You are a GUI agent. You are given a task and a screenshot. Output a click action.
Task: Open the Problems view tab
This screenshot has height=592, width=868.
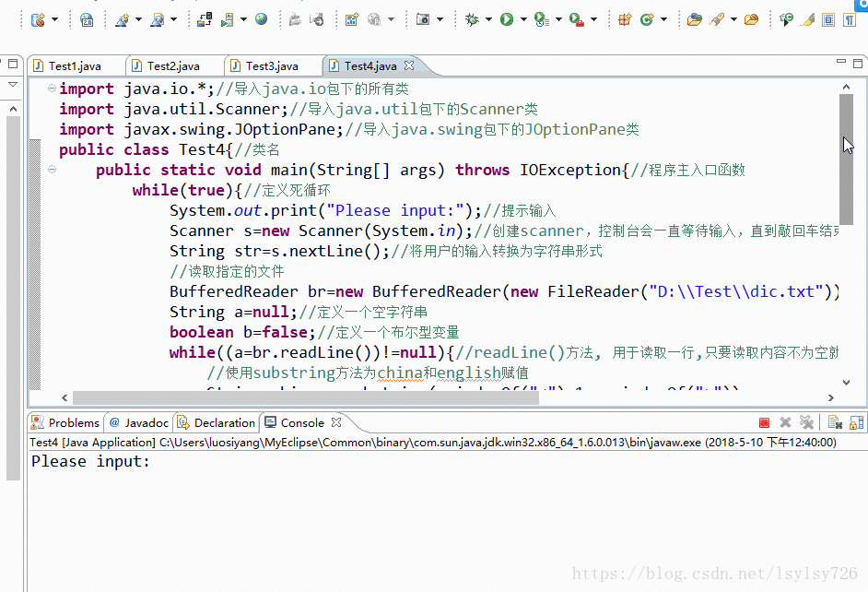coord(65,422)
